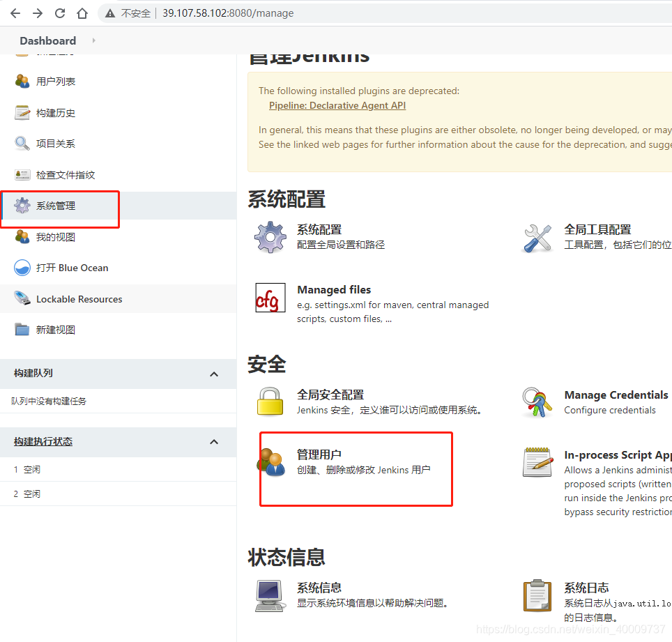Screen dimensions: 672x642
Task: Click the 显示系统环境信息以帮助解决问题 description
Action: 374,603
